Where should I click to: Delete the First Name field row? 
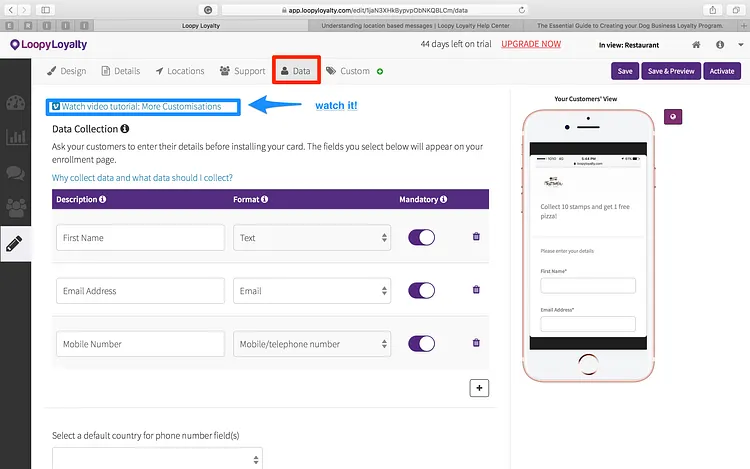point(476,237)
